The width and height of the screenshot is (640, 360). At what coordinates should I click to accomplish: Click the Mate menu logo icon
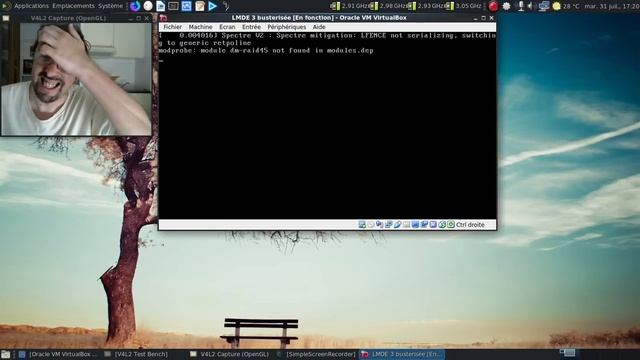click(6, 6)
